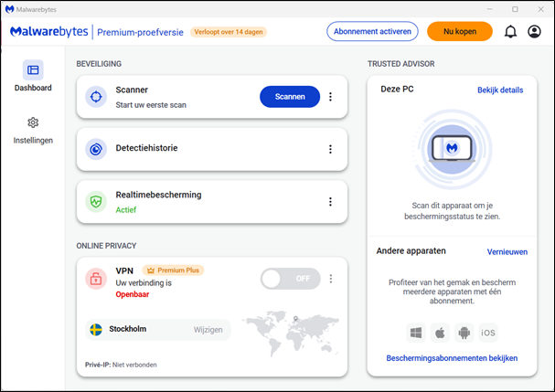Screen dimensions: 555x392
Task: Expand Scanner options three-dot menu
Action: click(330, 97)
